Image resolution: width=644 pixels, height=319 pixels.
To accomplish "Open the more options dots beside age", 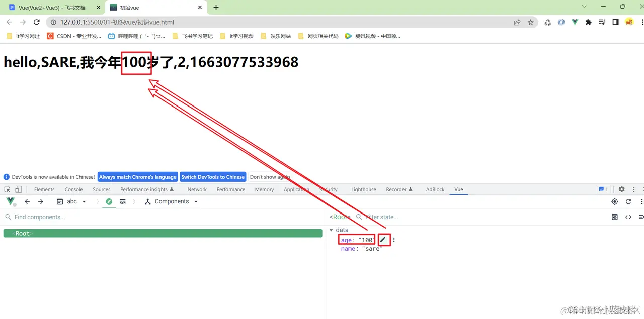I will pos(394,240).
